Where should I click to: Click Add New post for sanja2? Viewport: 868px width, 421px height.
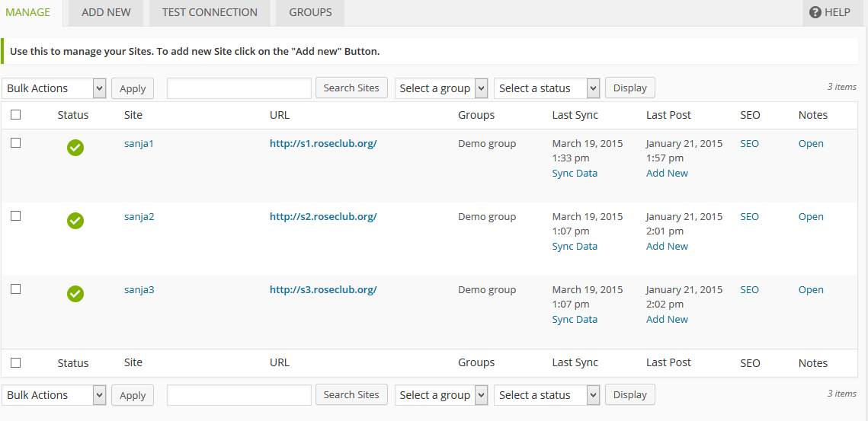click(x=667, y=246)
